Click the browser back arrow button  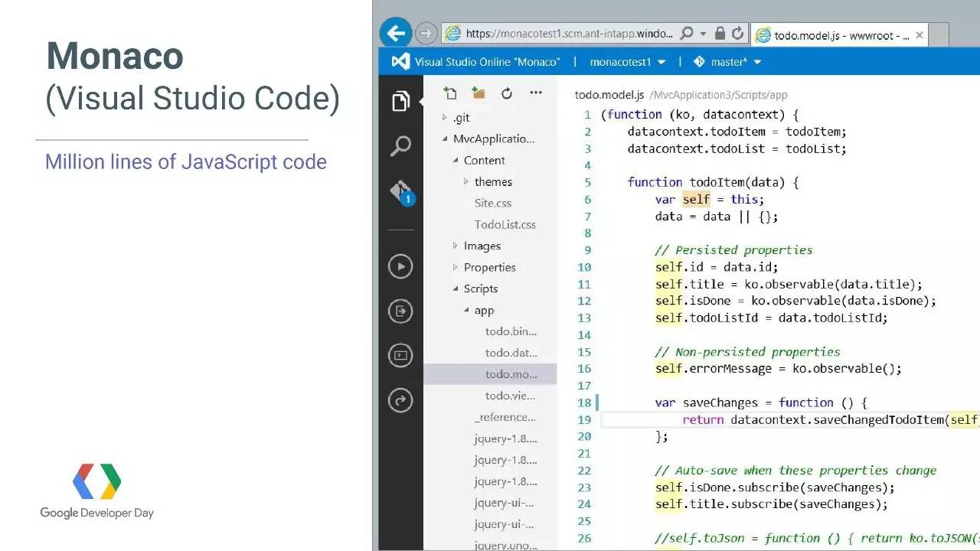(396, 33)
